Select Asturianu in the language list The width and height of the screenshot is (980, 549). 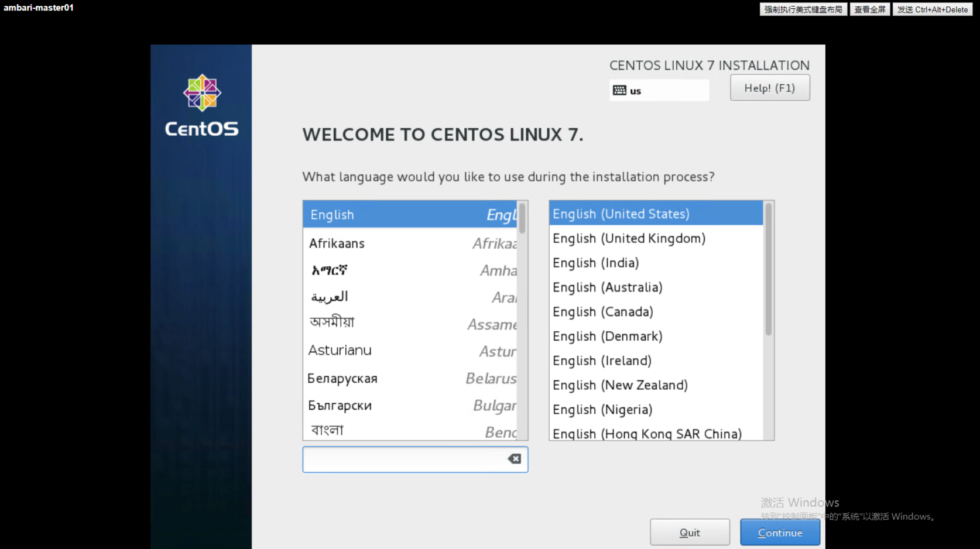tap(410, 351)
